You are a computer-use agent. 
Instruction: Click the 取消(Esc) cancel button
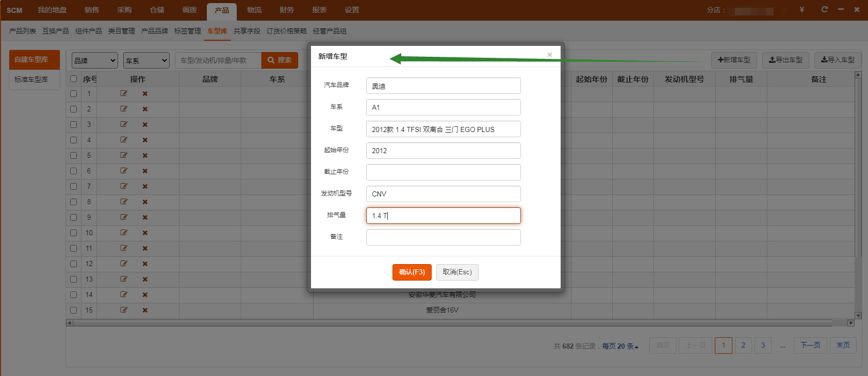tap(457, 272)
